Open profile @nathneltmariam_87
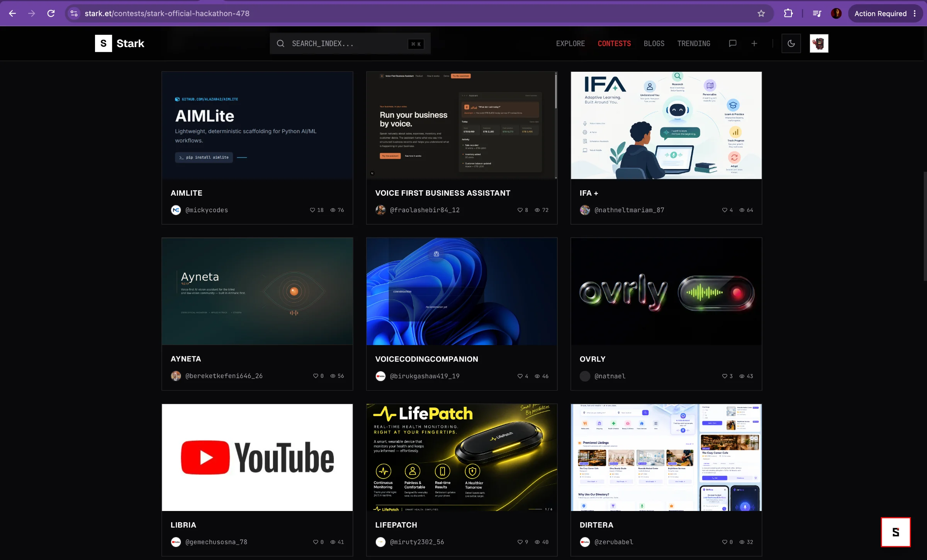 tap(629, 210)
